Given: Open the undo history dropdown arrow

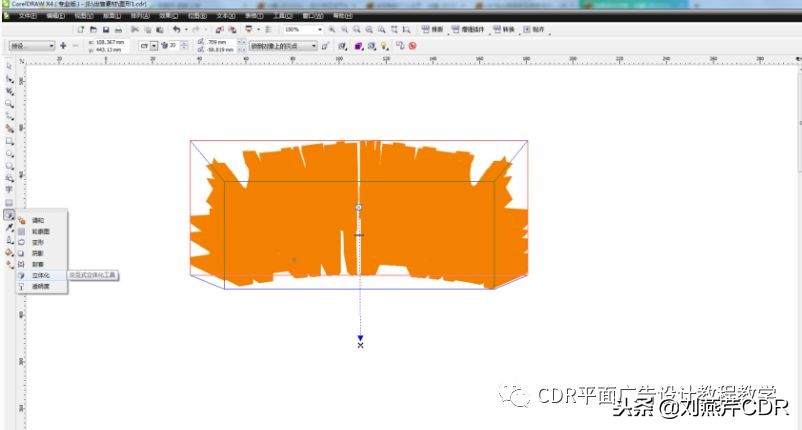Looking at the screenshot, I should 186,30.
